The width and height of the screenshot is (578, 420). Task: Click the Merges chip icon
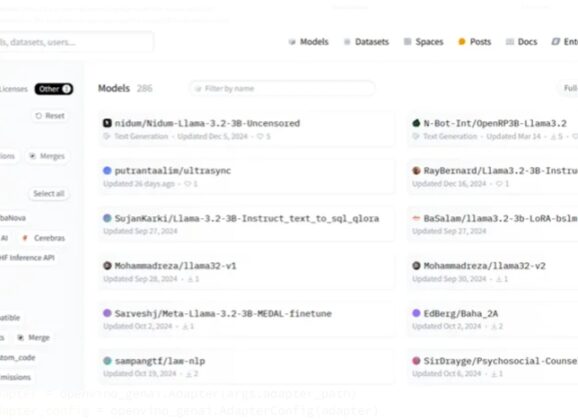click(32, 156)
